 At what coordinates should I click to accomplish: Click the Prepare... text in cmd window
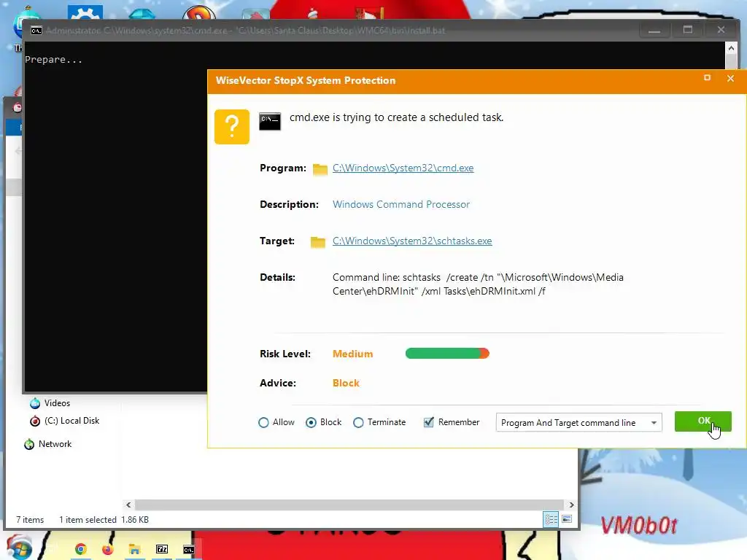coord(53,60)
